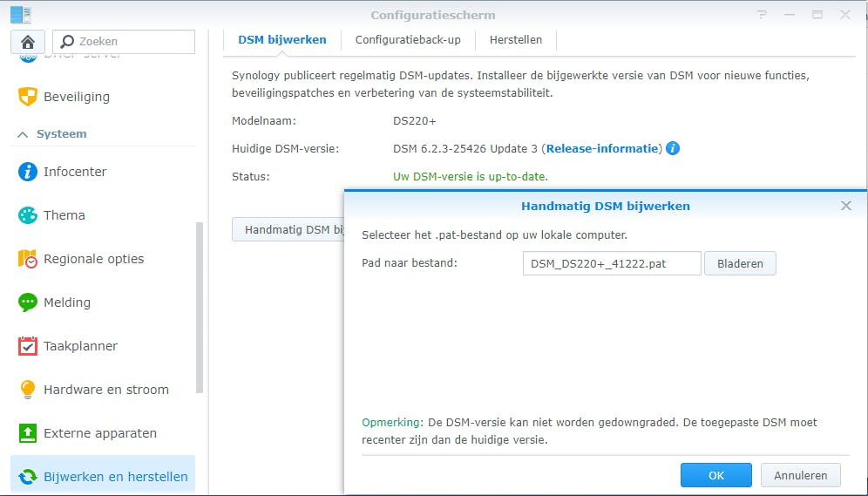868x496 pixels.
Task: Click the Handmatig DSM bijwerken button
Action: tap(288, 229)
